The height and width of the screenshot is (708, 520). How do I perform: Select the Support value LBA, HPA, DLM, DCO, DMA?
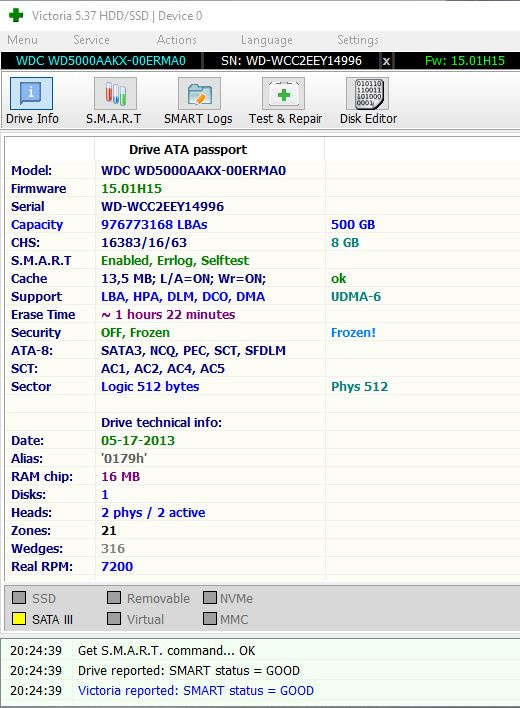[x=183, y=297]
